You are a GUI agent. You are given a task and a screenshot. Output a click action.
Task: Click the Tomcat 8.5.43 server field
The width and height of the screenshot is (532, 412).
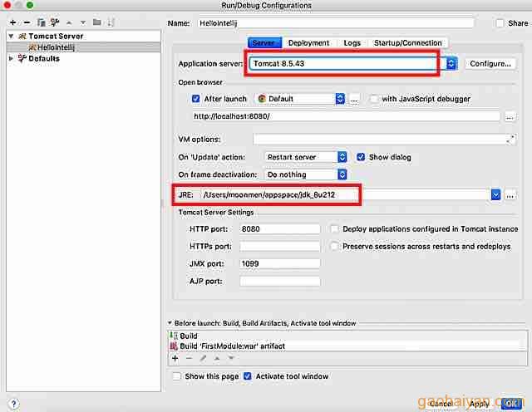point(347,63)
